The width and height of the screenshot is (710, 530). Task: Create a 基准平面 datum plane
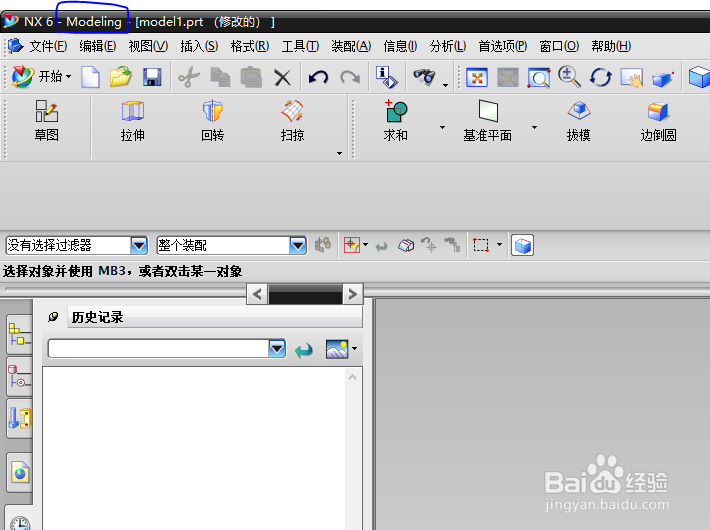(x=488, y=121)
